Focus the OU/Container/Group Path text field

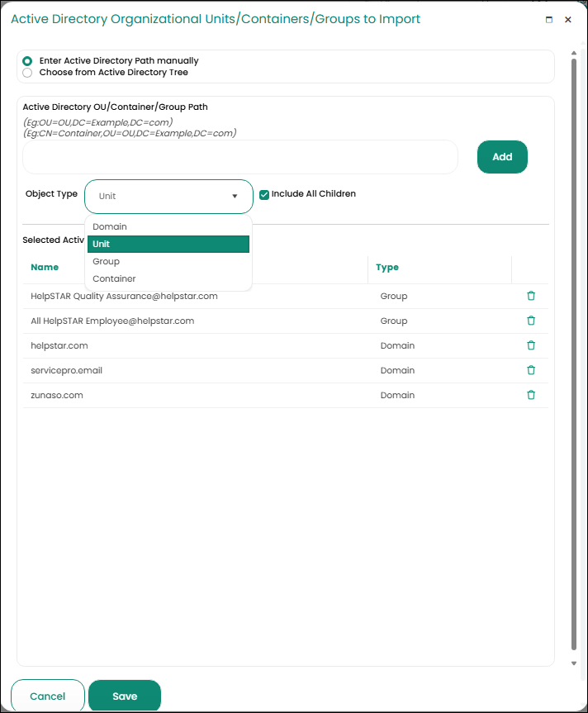239,157
